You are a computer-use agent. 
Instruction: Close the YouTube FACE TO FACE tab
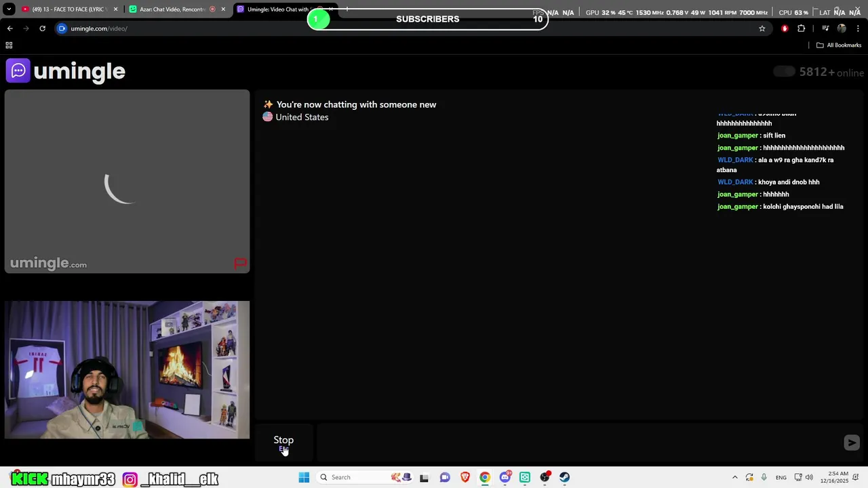[115, 9]
